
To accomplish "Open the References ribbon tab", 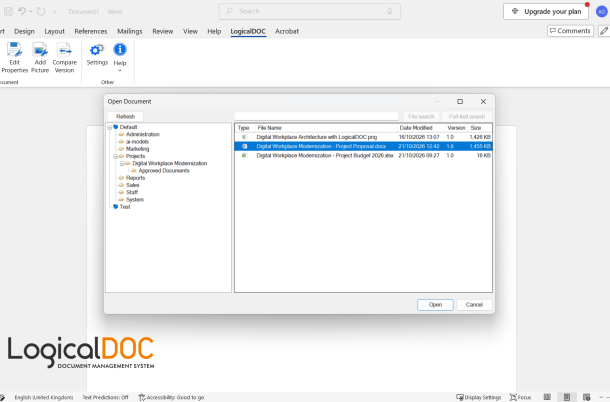I will click(x=91, y=31).
